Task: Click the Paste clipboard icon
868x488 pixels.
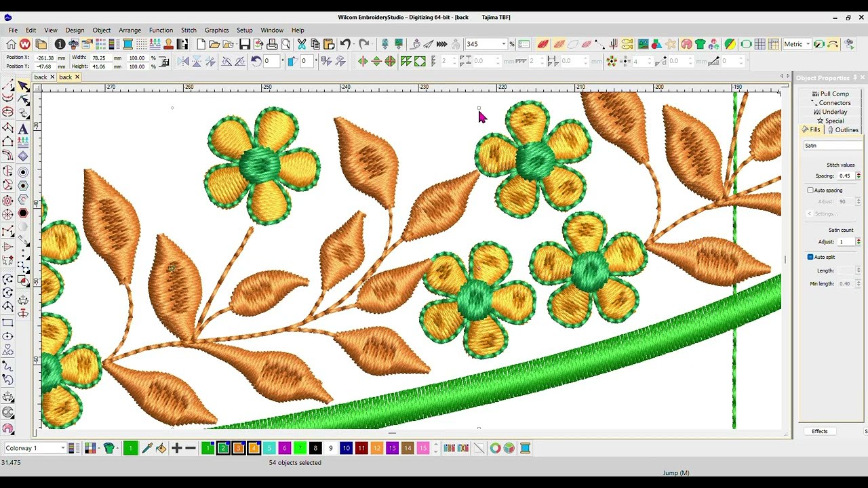Action: coord(329,44)
